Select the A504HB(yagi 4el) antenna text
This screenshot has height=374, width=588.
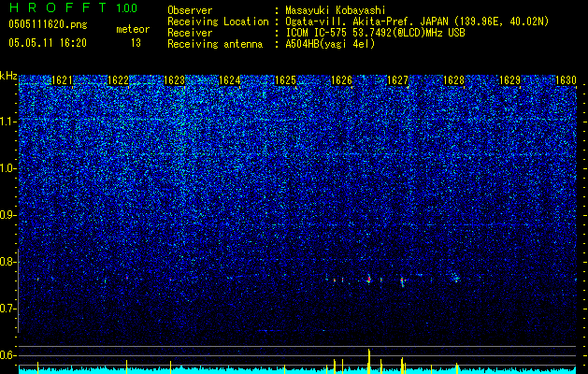coord(330,44)
